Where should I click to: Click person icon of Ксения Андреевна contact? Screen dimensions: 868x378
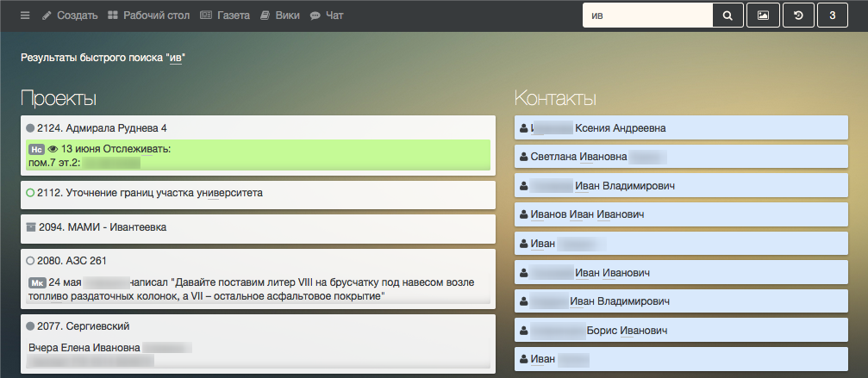click(x=524, y=128)
